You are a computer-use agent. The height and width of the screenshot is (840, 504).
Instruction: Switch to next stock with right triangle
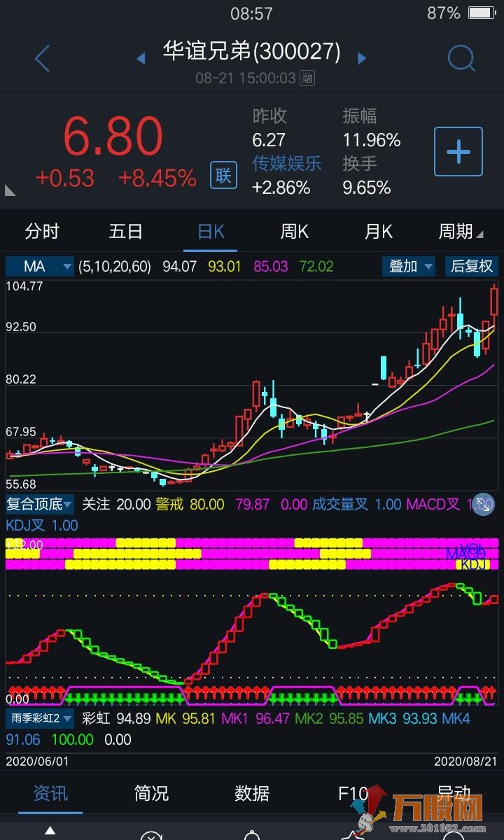pos(362,58)
